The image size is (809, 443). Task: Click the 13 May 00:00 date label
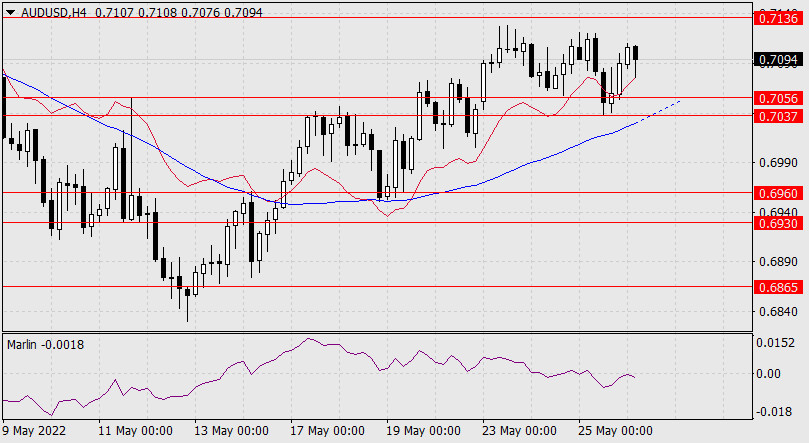[231, 431]
